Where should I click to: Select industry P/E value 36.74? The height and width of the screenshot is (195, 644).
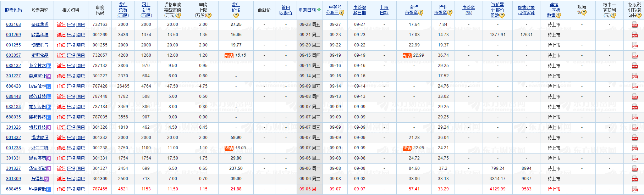(443, 55)
